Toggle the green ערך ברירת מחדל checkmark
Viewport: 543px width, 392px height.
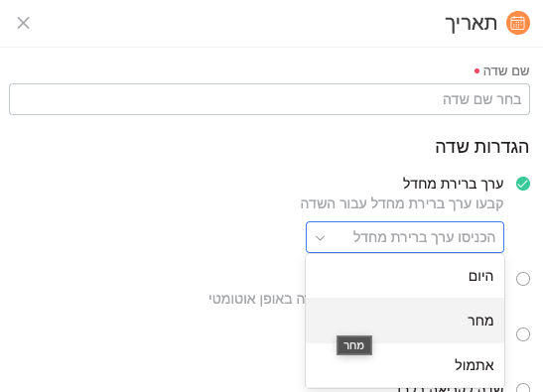coord(523,184)
